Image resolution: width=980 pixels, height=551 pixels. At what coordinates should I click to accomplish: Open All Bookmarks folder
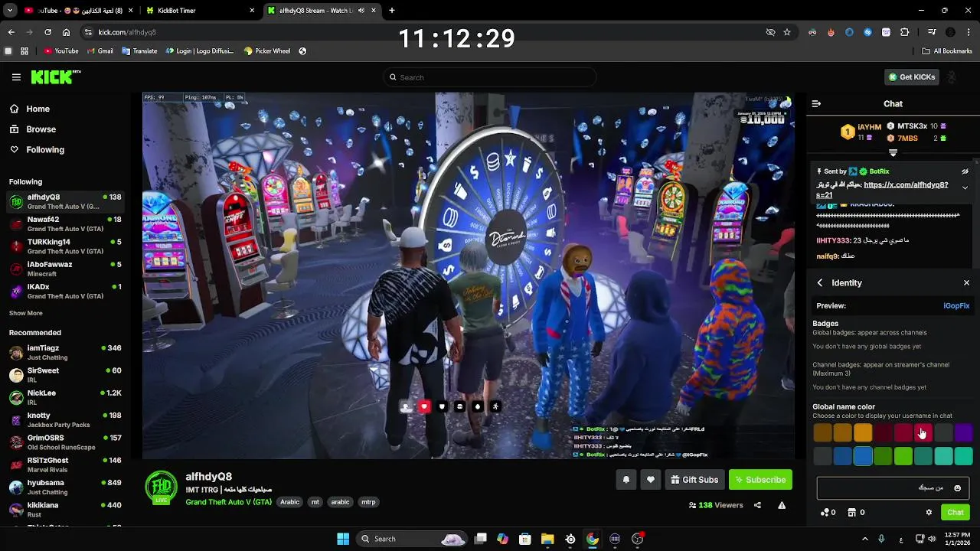click(x=947, y=51)
